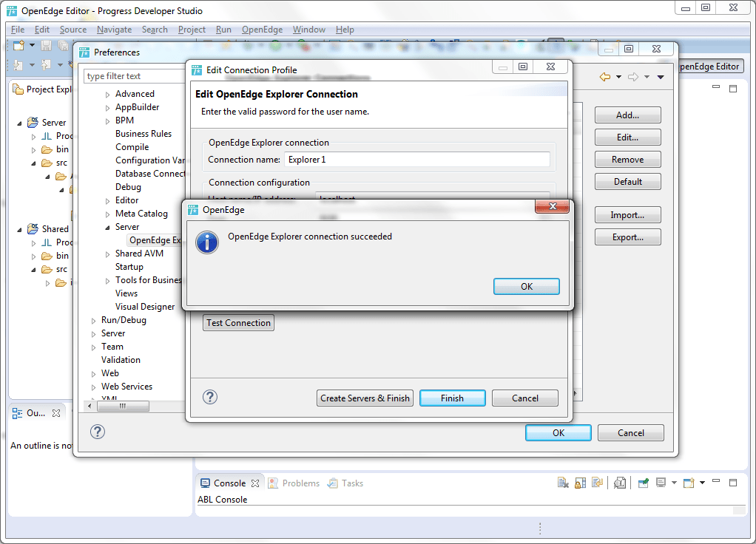
Task: Maximize the Console view panel
Action: click(x=733, y=483)
